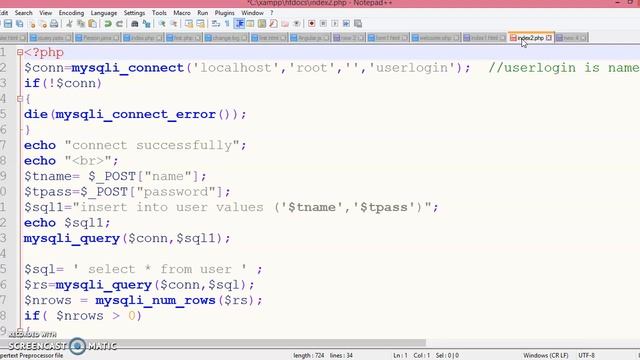The width and height of the screenshot is (640, 360).
Task: Toggle Word Wrap in the toolbar
Action: 216,24
